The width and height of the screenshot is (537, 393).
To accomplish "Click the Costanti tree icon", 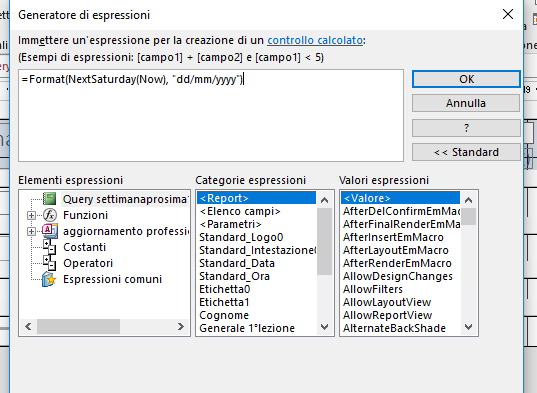I will point(50,247).
